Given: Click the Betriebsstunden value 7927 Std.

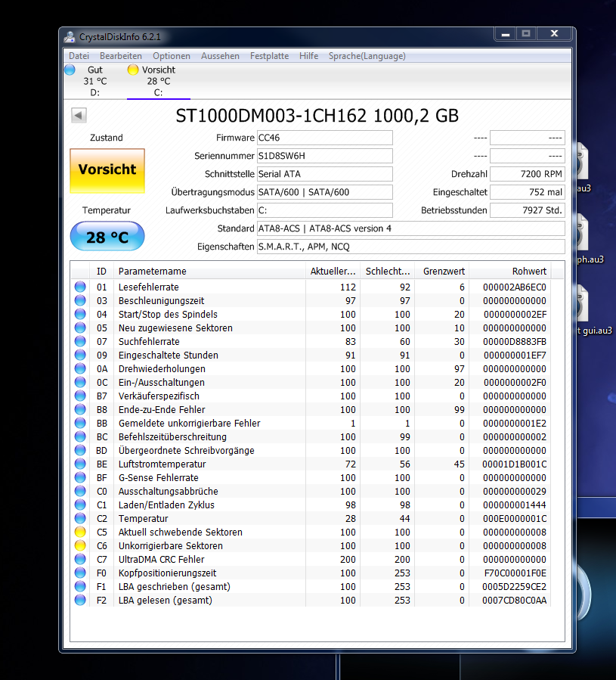Looking at the screenshot, I should point(528,210).
